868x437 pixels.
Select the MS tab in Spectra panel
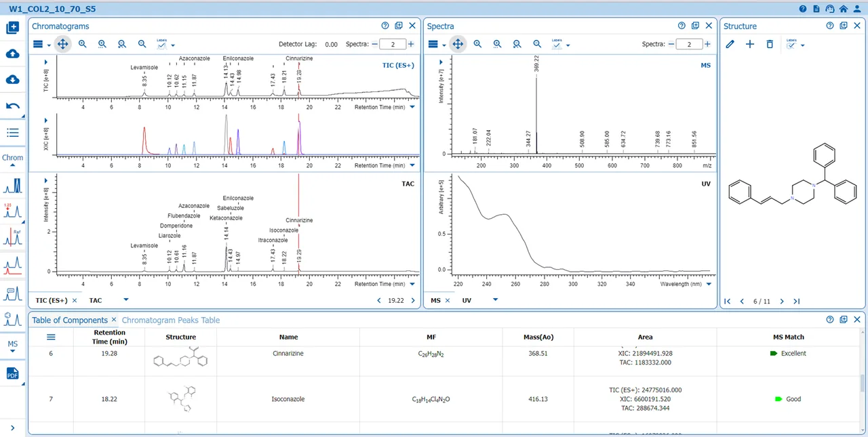click(x=435, y=300)
